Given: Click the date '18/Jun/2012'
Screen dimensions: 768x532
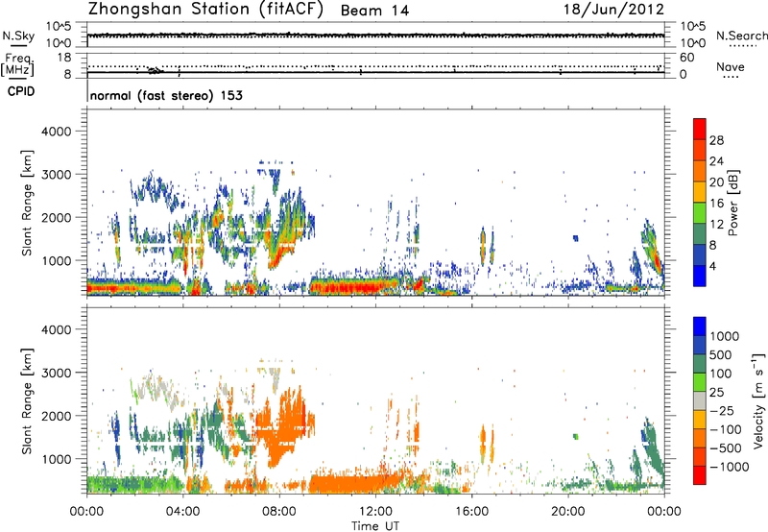Looking at the screenshot, I should pos(614,10).
